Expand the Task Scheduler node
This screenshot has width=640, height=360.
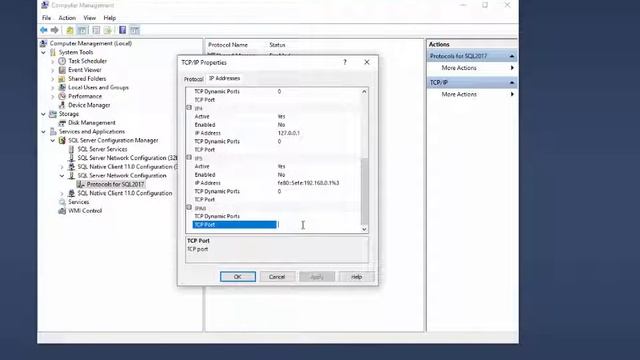[x=53, y=61]
